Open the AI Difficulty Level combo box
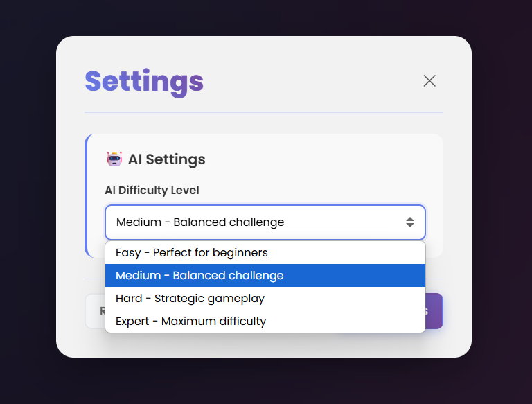Viewport: 532px width, 404px height. [265, 222]
